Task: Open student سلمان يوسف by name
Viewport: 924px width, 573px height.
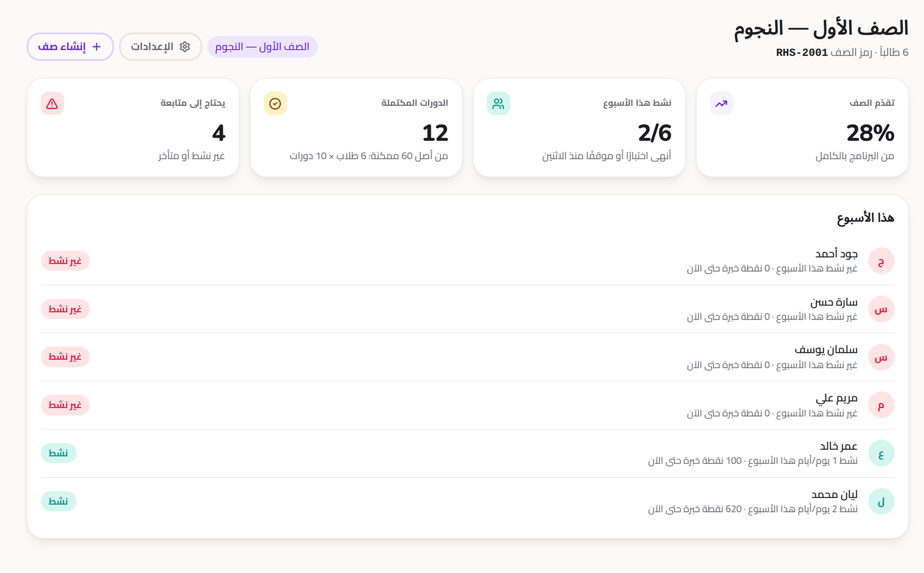Action: (826, 350)
